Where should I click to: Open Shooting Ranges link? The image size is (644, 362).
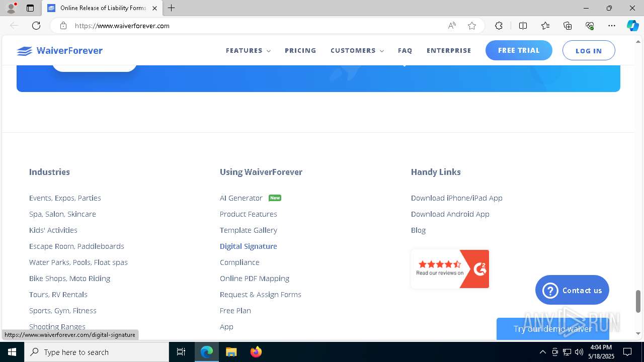[57, 327]
